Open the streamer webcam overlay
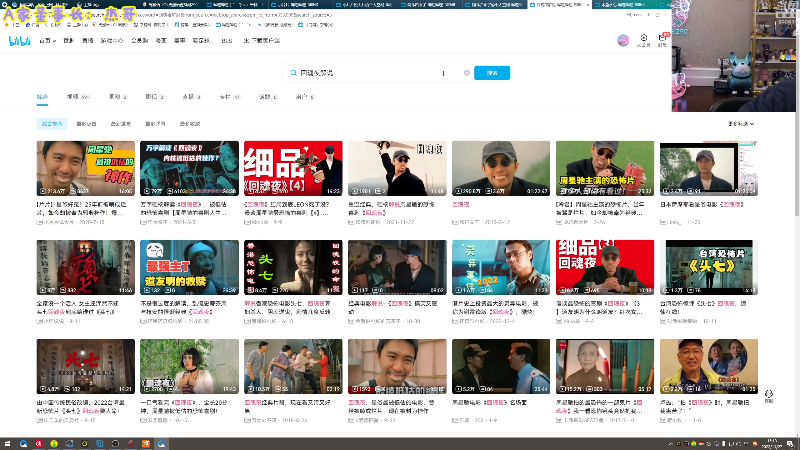The width and height of the screenshot is (800, 450). pos(734,56)
